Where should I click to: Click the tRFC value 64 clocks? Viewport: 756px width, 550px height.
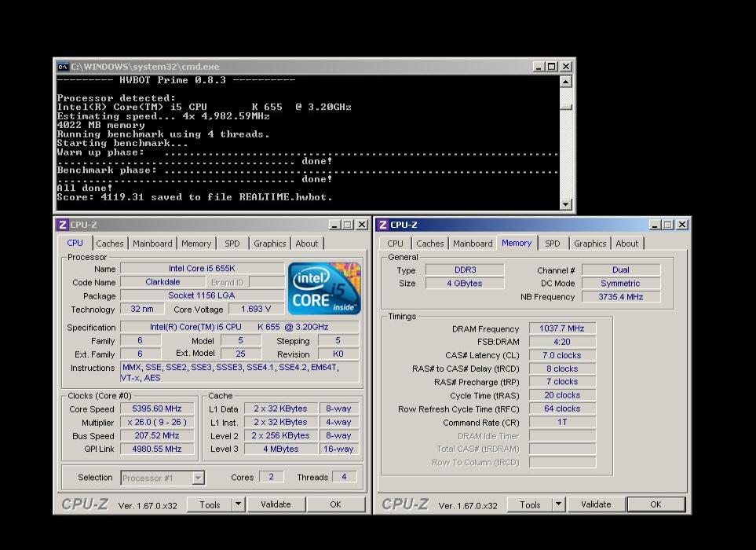coord(561,409)
